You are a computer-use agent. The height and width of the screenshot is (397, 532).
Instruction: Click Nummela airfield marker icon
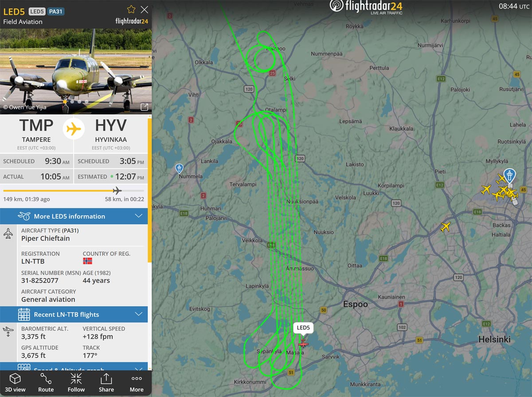click(179, 169)
